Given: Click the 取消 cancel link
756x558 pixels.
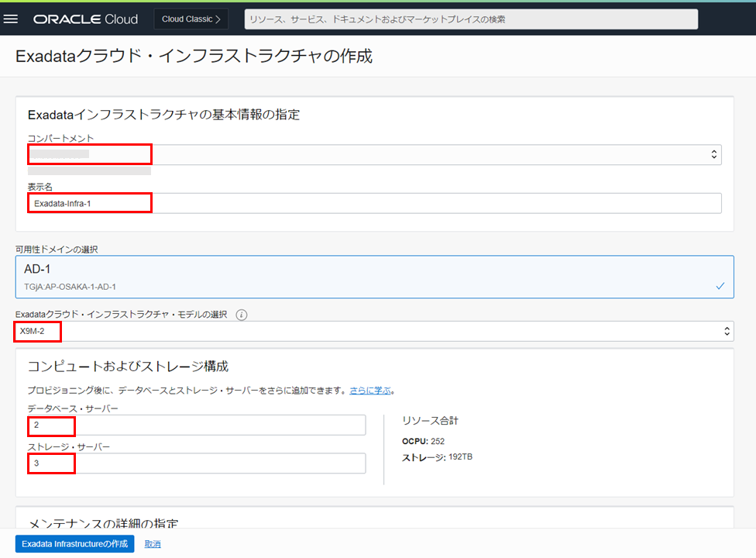Looking at the screenshot, I should tap(153, 544).
